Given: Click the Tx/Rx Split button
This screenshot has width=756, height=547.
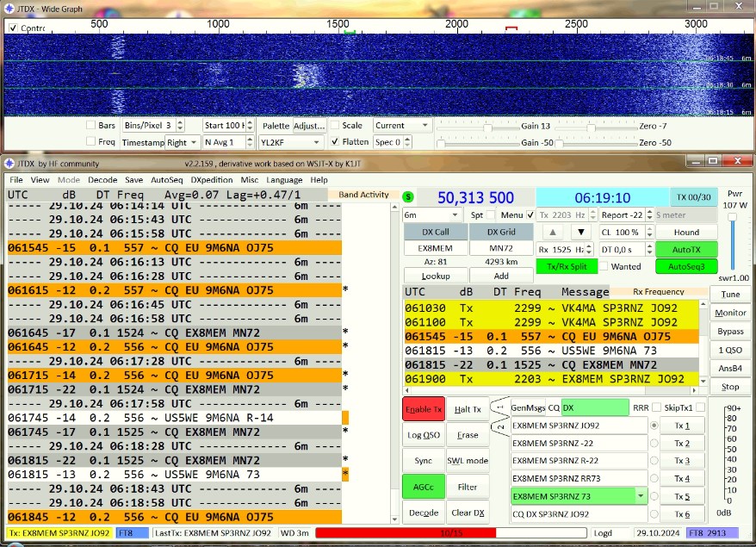Looking at the screenshot, I should pos(567,266).
